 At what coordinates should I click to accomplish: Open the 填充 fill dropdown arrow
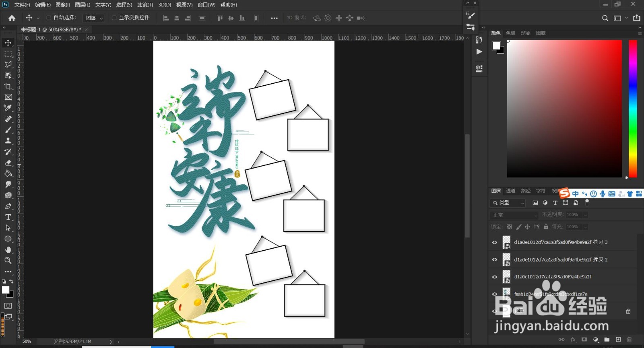[x=585, y=227]
